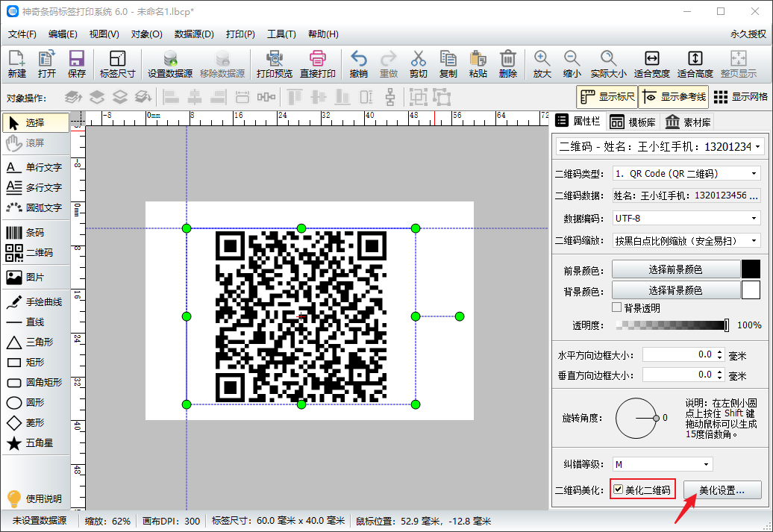Zoom out with the 缩小 icon
This screenshot has height=532, width=773.
coord(572,64)
